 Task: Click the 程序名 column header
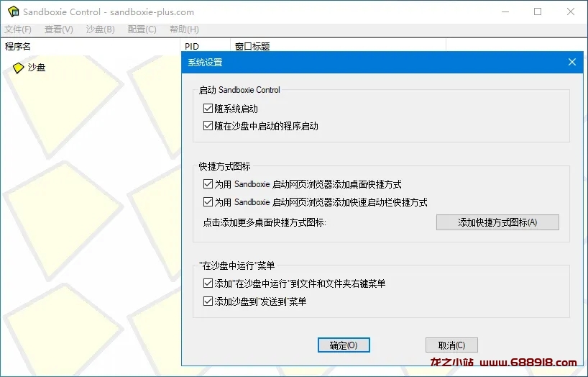(x=18, y=47)
